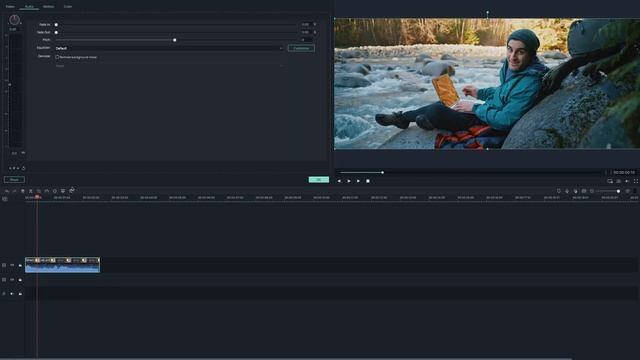Screen dimensions: 640x360
Task: Click the crop icon in timeline toolbar
Action: (39, 191)
